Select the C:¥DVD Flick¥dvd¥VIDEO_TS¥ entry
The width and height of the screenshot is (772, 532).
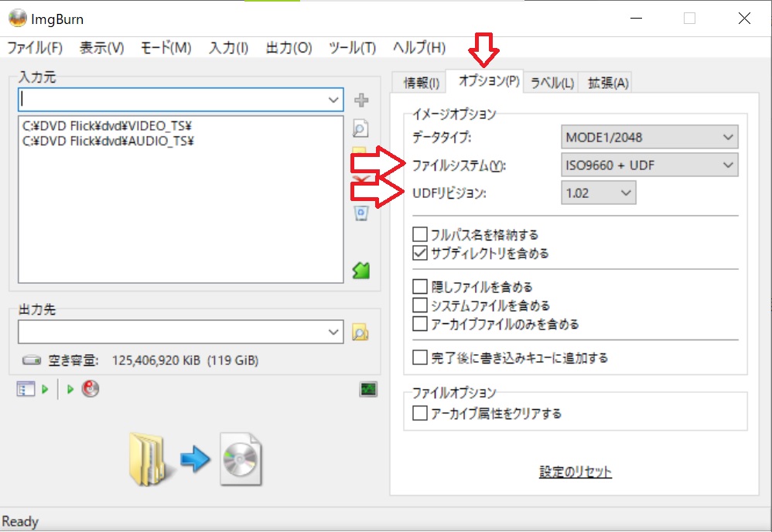click(x=107, y=125)
